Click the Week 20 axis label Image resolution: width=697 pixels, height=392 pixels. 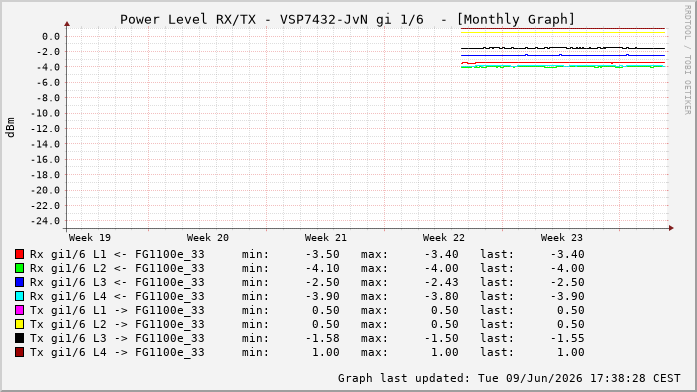pyautogui.click(x=208, y=238)
